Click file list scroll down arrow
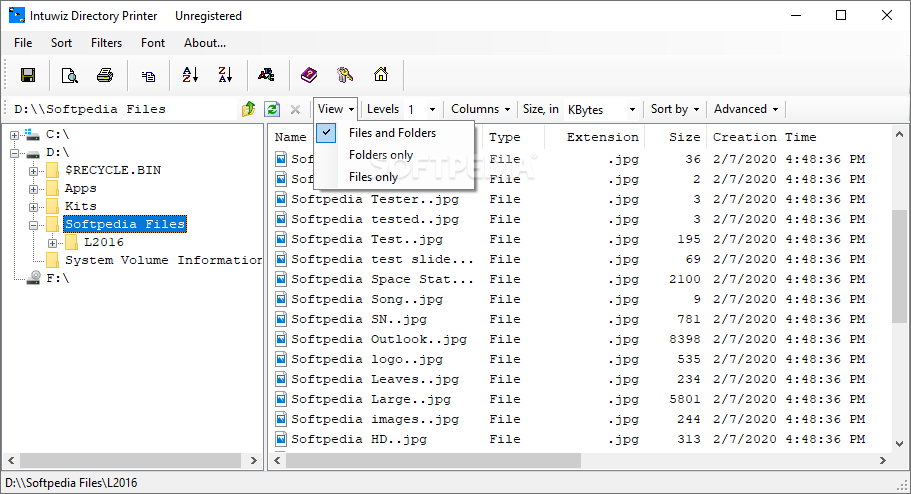 899,444
